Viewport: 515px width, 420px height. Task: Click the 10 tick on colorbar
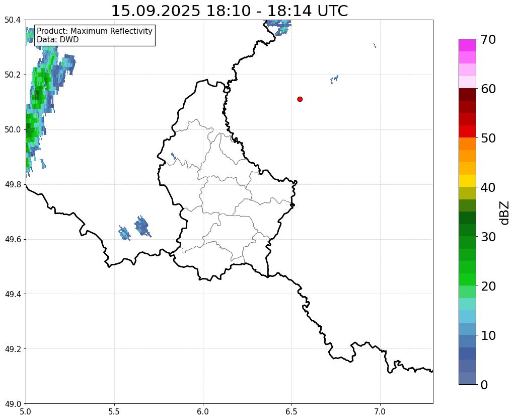[488, 335]
